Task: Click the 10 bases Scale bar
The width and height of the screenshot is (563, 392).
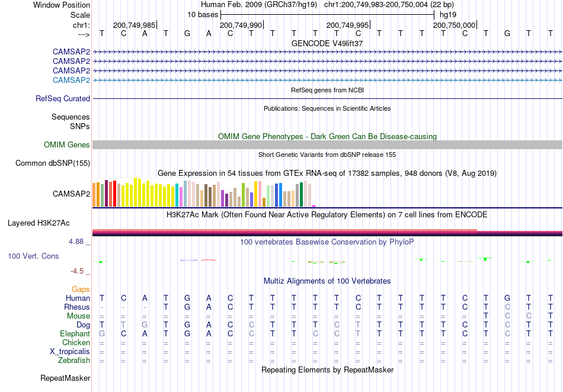Action: (x=327, y=15)
